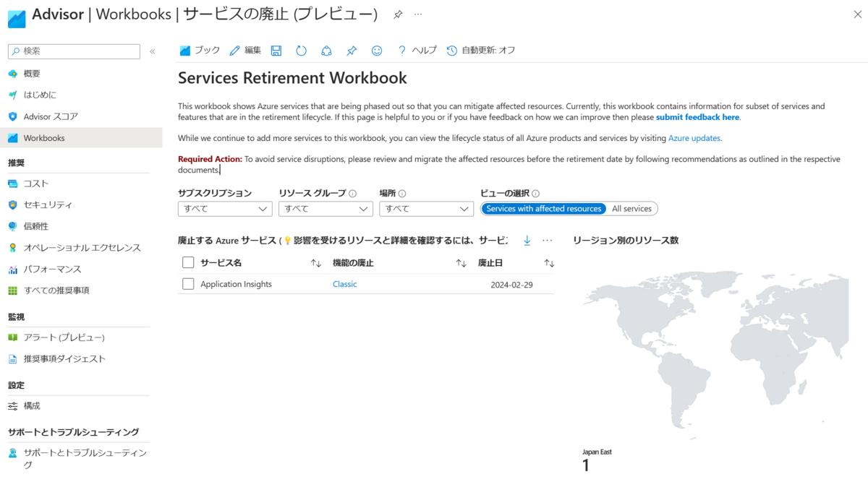Click the submit feedback here link
Screen dimensions: 868x482
click(x=697, y=117)
